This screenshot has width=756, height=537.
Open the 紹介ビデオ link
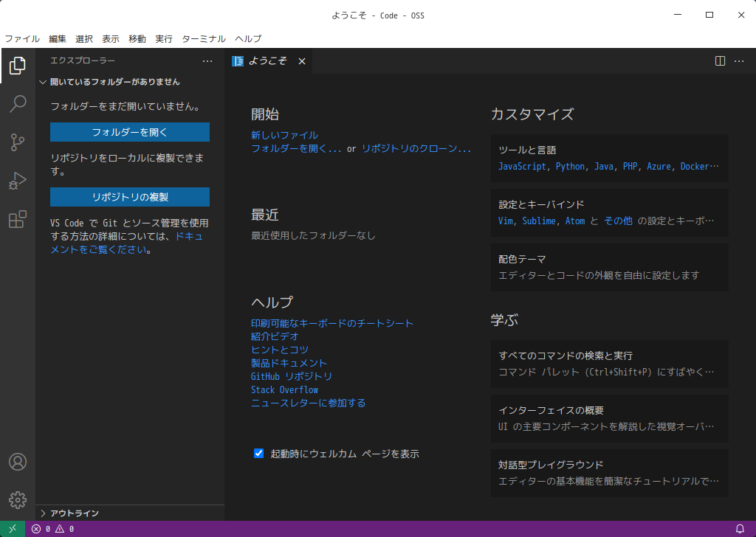(275, 336)
